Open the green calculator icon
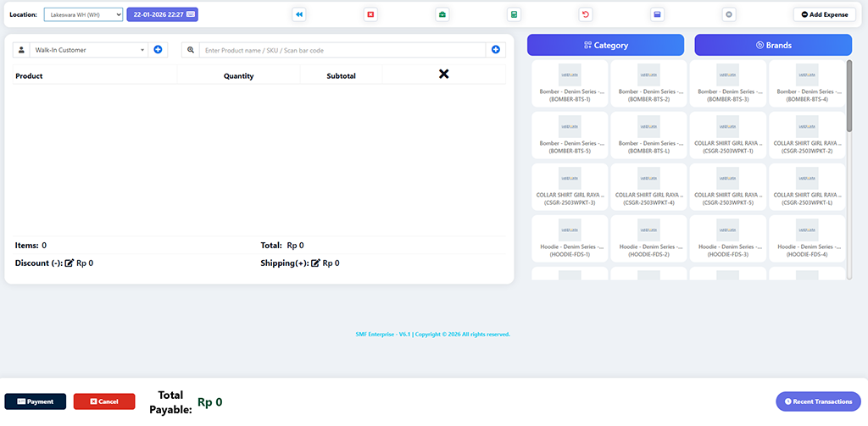The image size is (868, 426). pyautogui.click(x=513, y=14)
